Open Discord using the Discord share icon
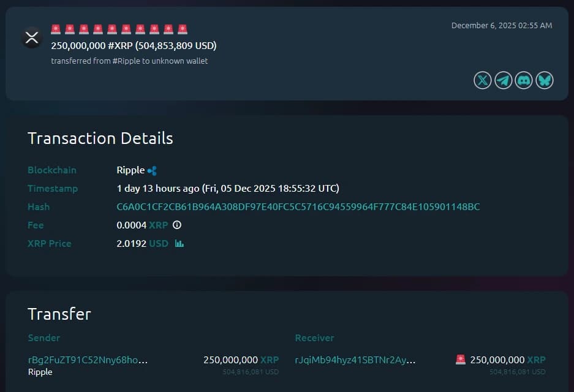Viewport: 574px width, 392px height. 523,80
